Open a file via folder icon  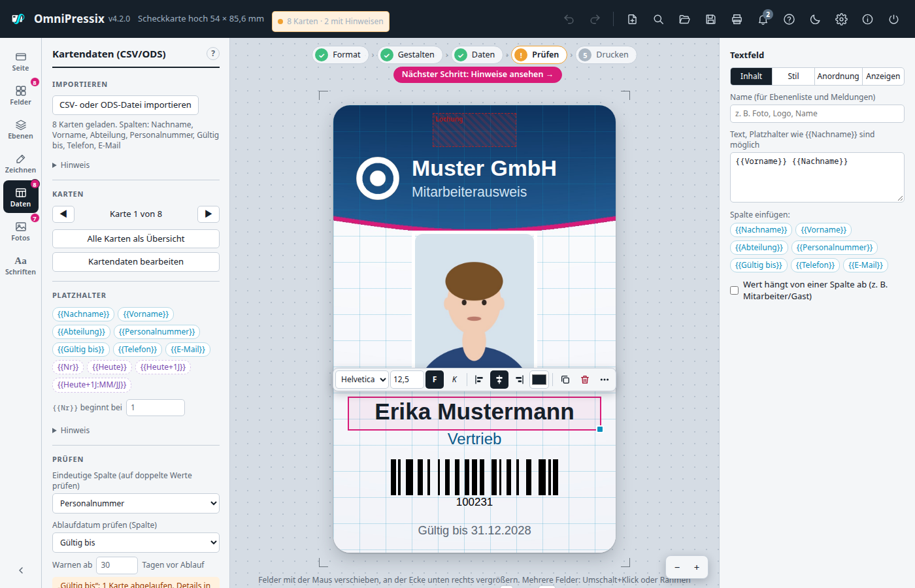[x=684, y=20]
